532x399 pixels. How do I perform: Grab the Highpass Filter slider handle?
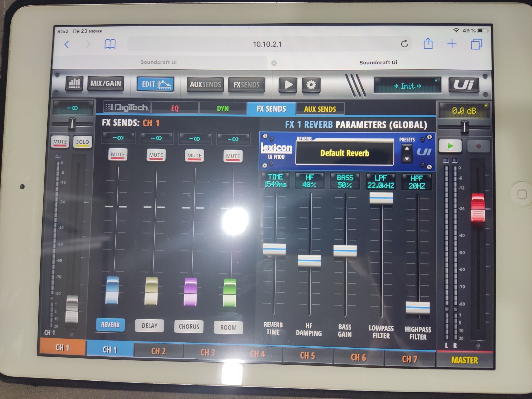(x=418, y=308)
